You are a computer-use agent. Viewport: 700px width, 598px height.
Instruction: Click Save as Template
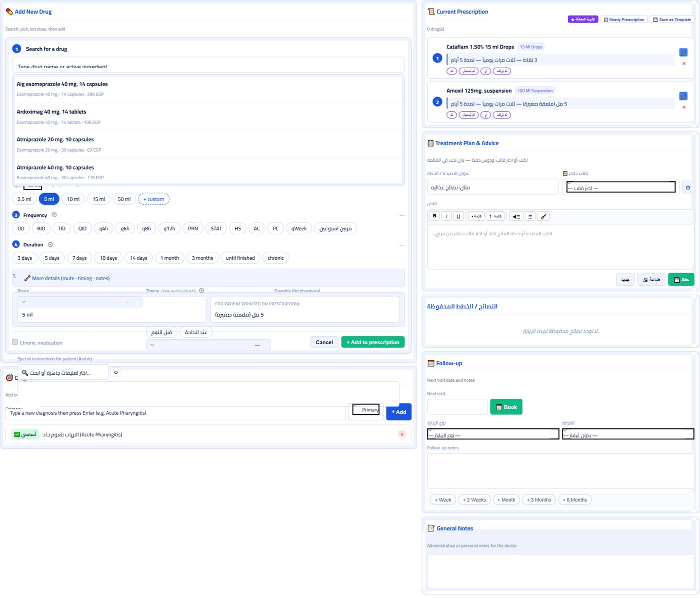[671, 20]
